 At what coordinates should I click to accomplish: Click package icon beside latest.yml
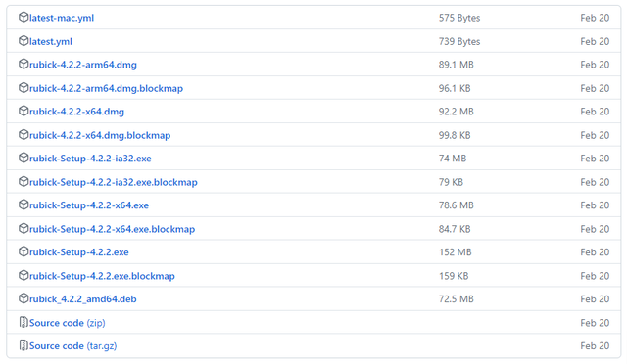[24, 41]
